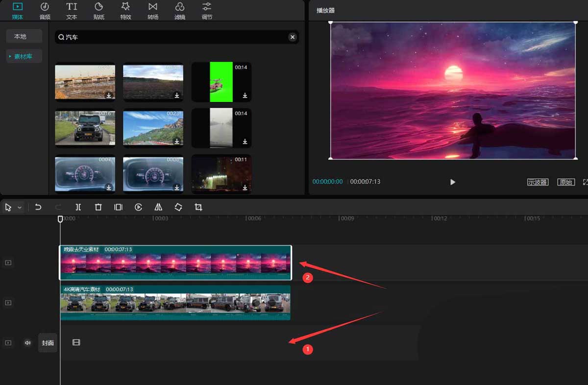Click the Rotate icon in timeline toolbar
Viewport: 588px width, 385px height.
[178, 207]
